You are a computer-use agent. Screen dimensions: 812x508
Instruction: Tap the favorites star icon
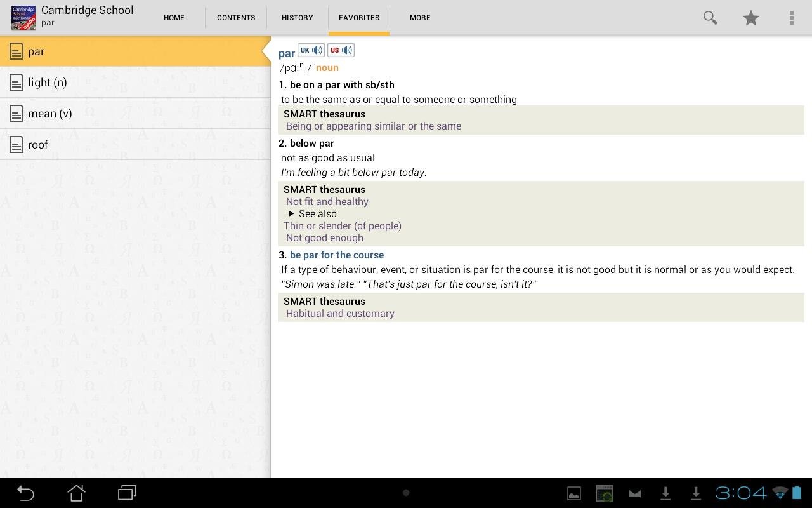coord(751,18)
